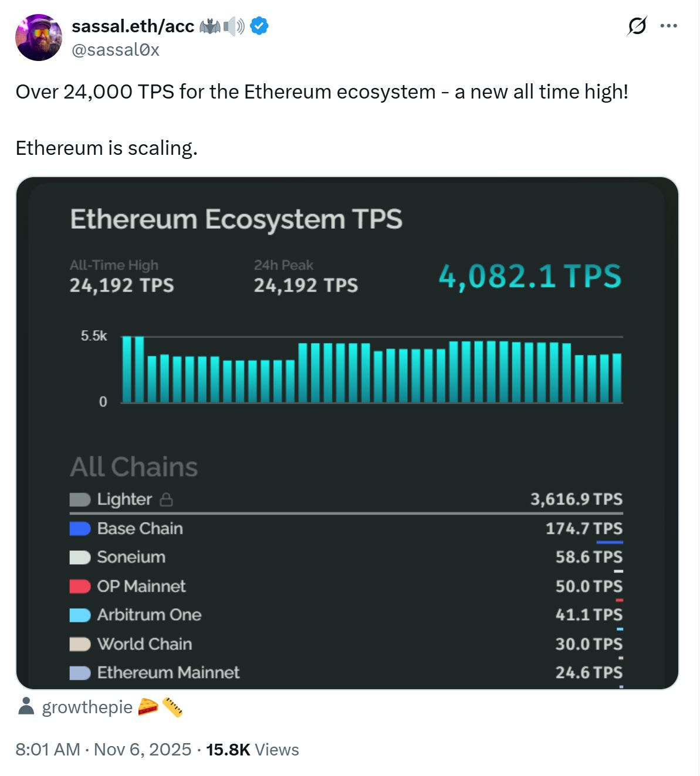
Task: Select the Ethereum Mainnet swatch
Action: pyautogui.click(x=79, y=673)
